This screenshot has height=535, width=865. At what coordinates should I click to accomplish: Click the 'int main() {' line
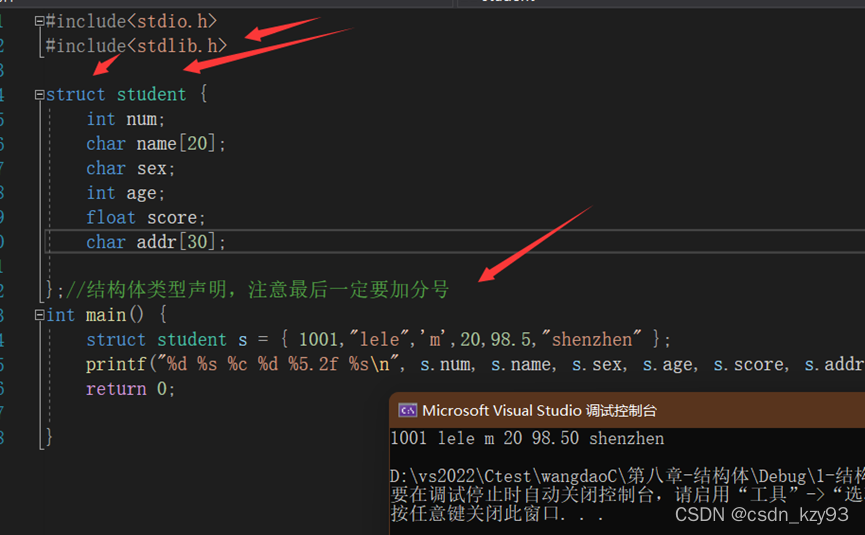[106, 315]
